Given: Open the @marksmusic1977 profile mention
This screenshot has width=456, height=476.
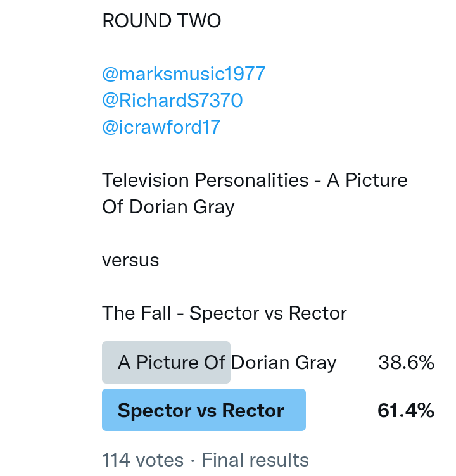Looking at the screenshot, I should [x=184, y=74].
